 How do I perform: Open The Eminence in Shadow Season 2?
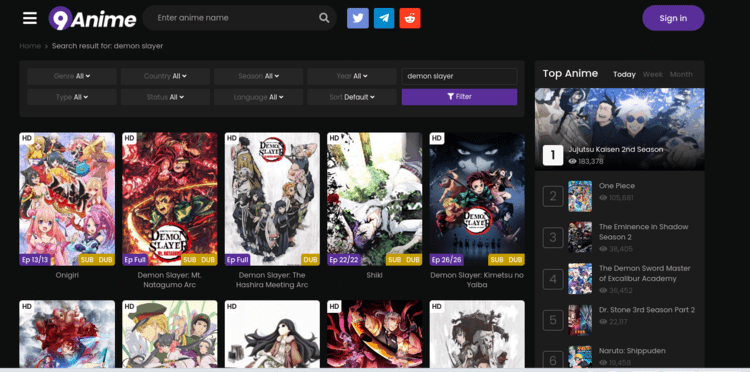click(643, 232)
